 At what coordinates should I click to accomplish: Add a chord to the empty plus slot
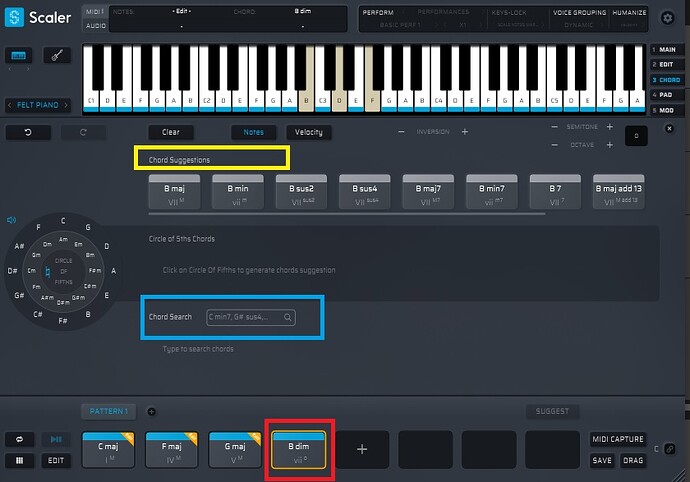pyautogui.click(x=362, y=449)
